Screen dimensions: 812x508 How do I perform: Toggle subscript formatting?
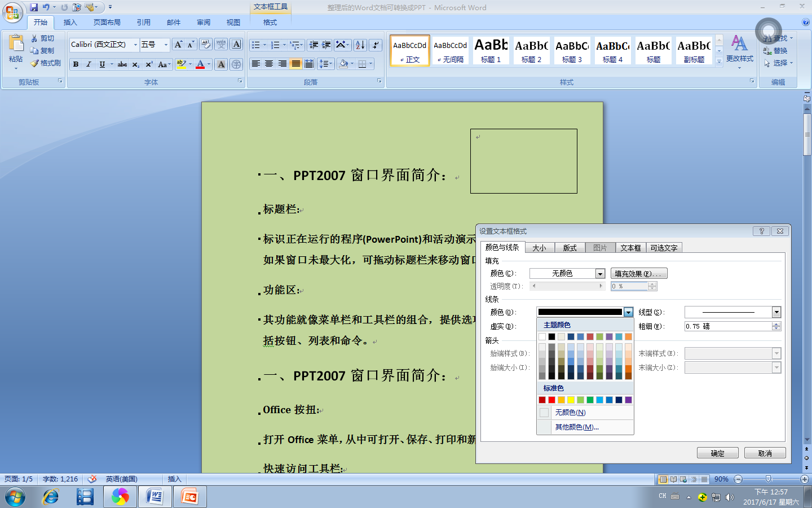click(x=135, y=64)
